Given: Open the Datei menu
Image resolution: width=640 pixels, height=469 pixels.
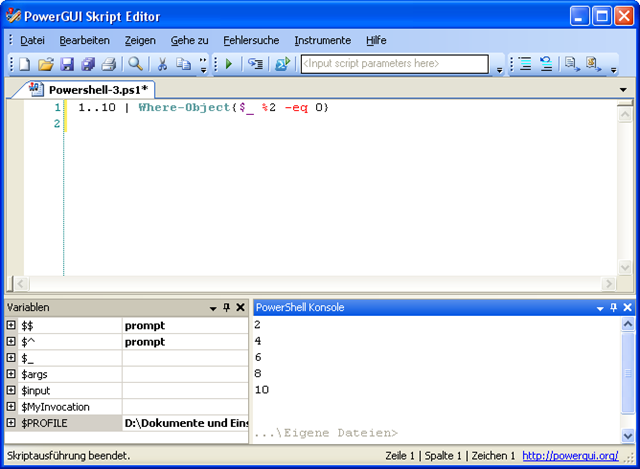Looking at the screenshot, I should [32, 40].
